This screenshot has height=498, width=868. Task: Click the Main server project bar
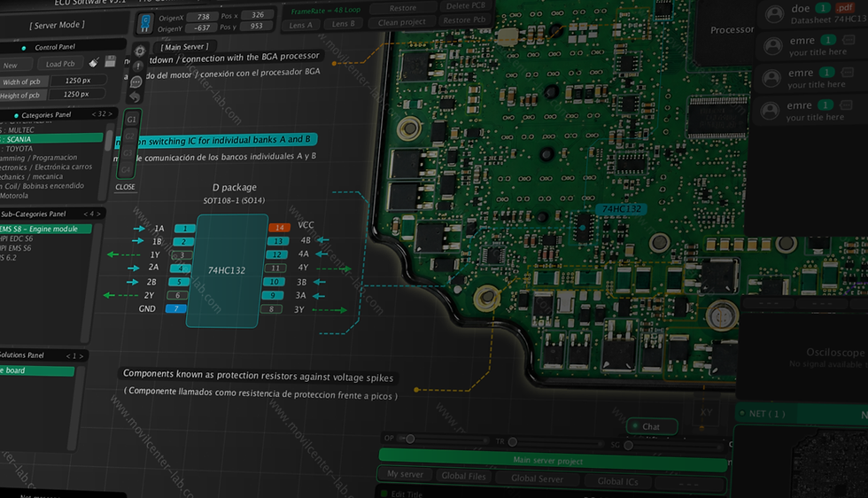coord(553,460)
